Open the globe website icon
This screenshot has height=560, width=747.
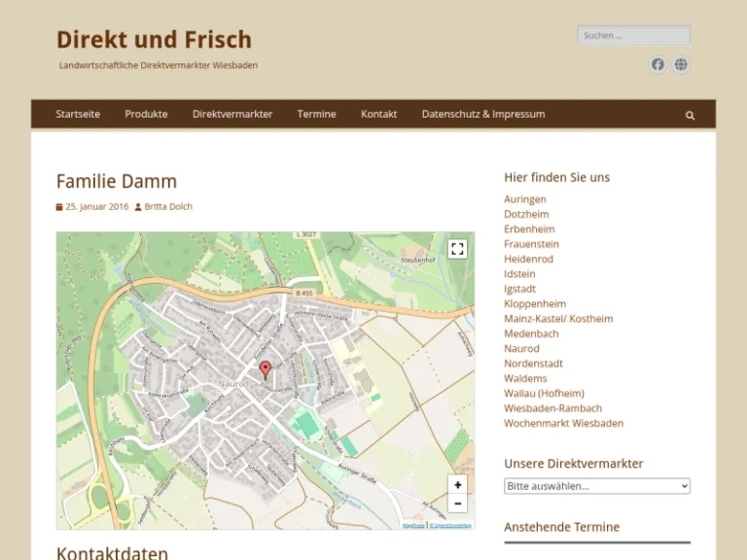coord(681,64)
